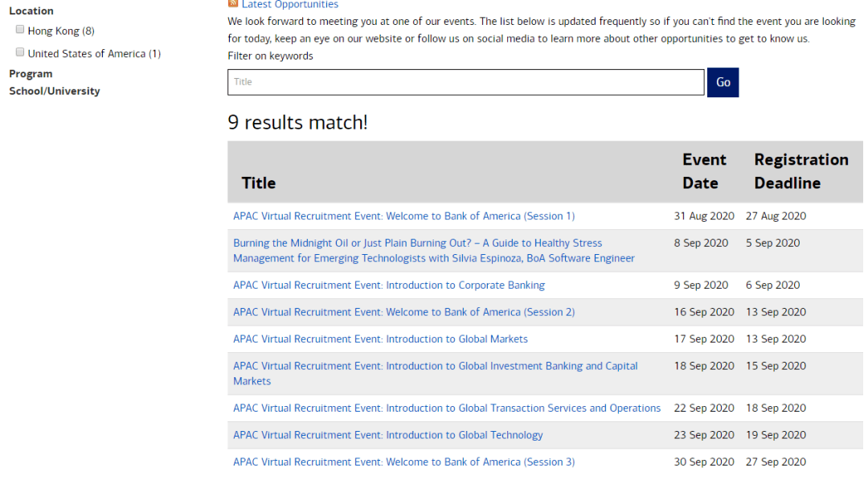Check the Hong Kong location filter
The width and height of the screenshot is (868, 480).
point(20,29)
